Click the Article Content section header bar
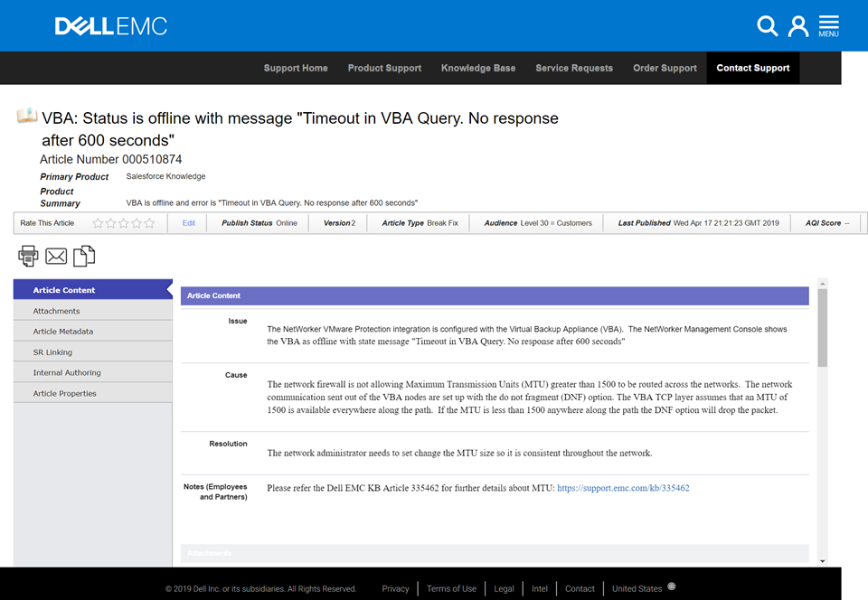The image size is (868, 600). click(x=495, y=295)
